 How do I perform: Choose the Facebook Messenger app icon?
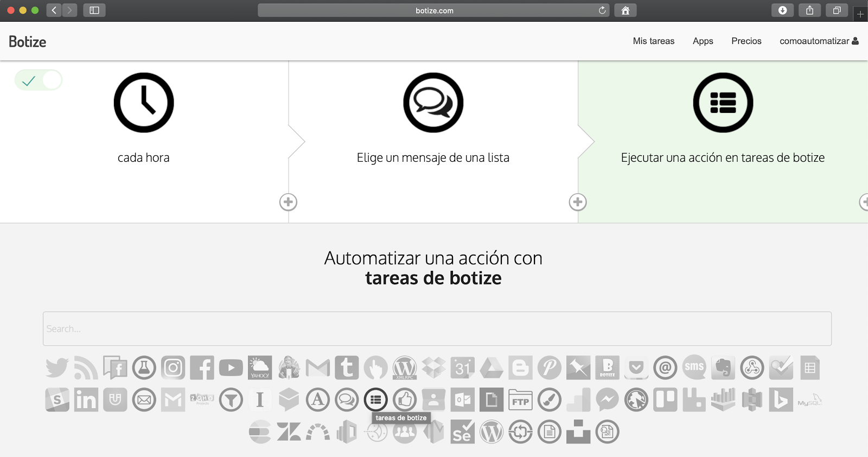[x=608, y=400]
